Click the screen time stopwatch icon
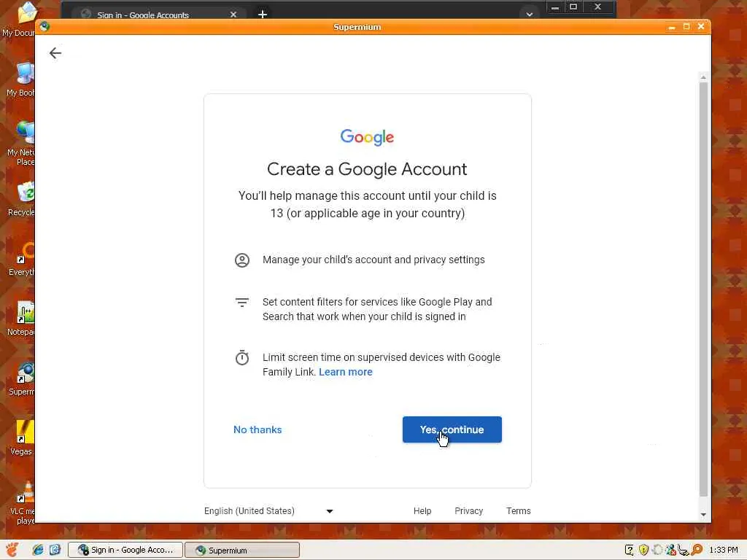Screen dimensions: 747x560 242,357
